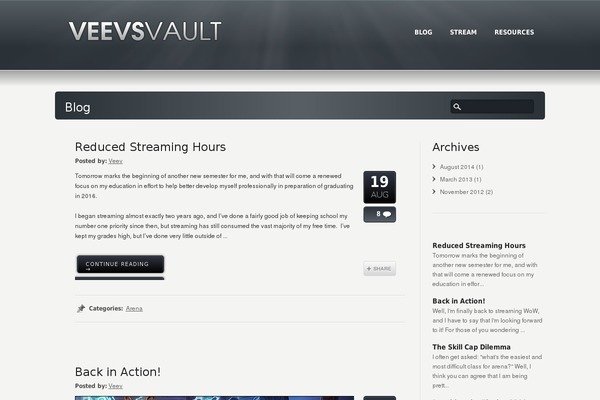Expand the November 2012 archive chevron
This screenshot has height=400, width=600.
434,191
